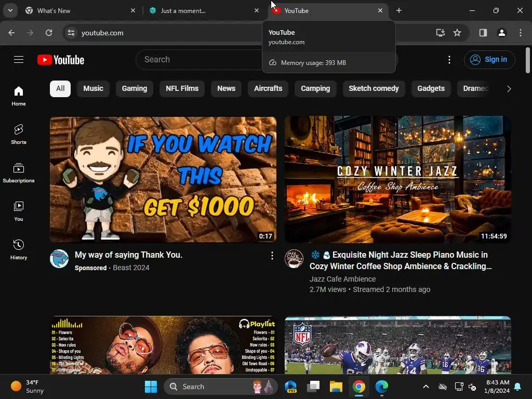Reload the current page
532x399 pixels.
[x=49, y=33]
